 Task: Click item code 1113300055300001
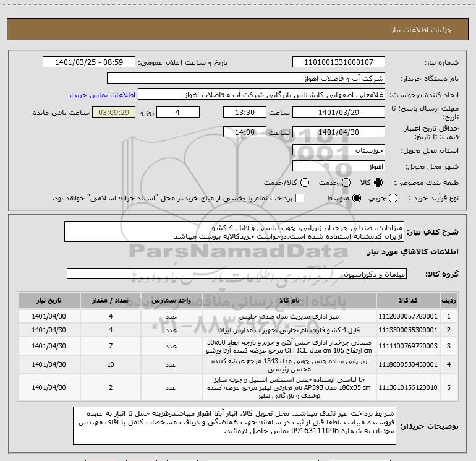pos(408,330)
